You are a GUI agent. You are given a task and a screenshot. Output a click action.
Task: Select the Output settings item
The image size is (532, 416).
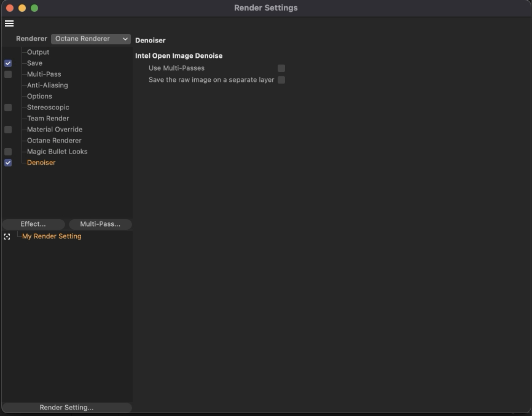click(38, 52)
